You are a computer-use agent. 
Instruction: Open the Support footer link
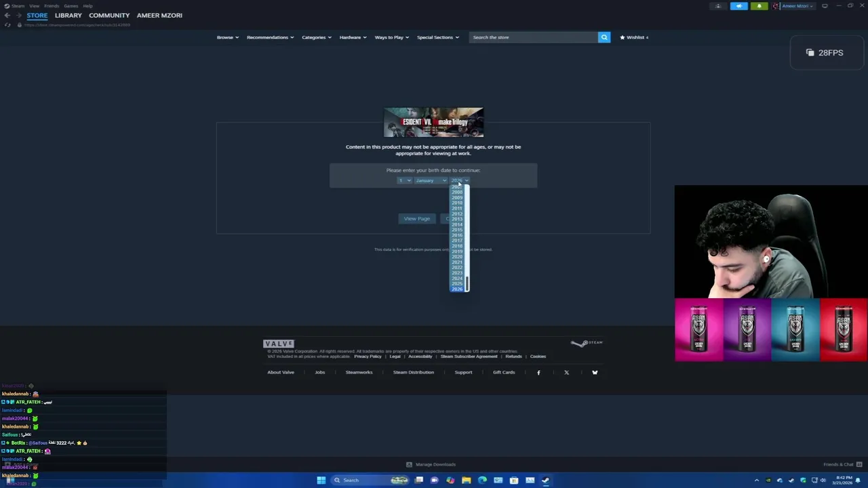(463, 372)
